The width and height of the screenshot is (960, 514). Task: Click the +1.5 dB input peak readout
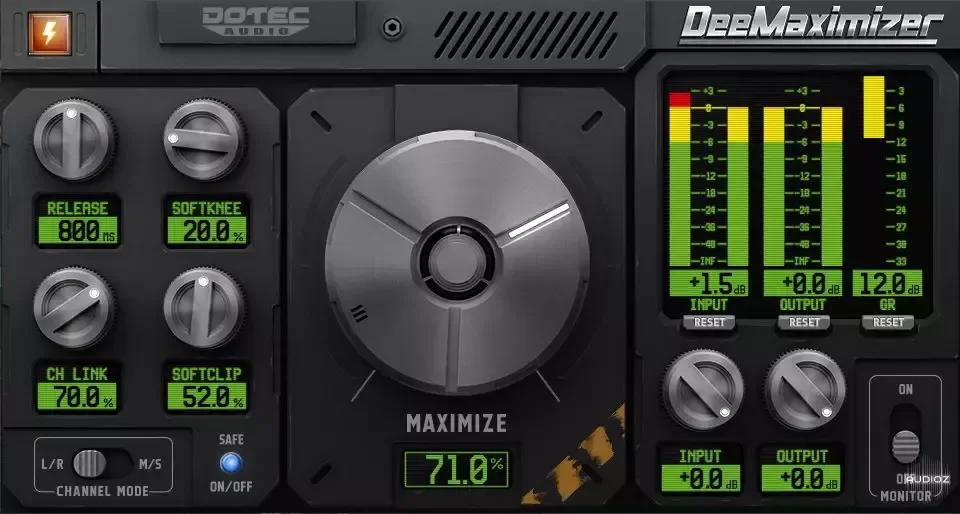708,283
